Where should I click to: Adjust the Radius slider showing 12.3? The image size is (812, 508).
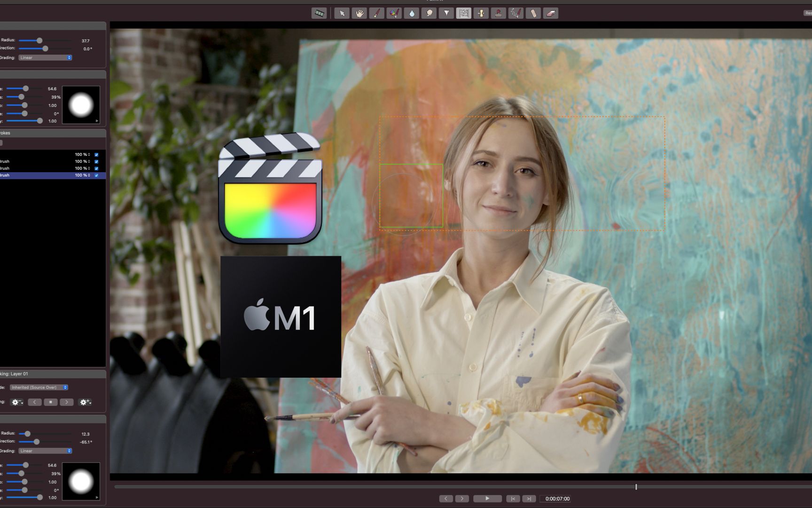[27, 434]
